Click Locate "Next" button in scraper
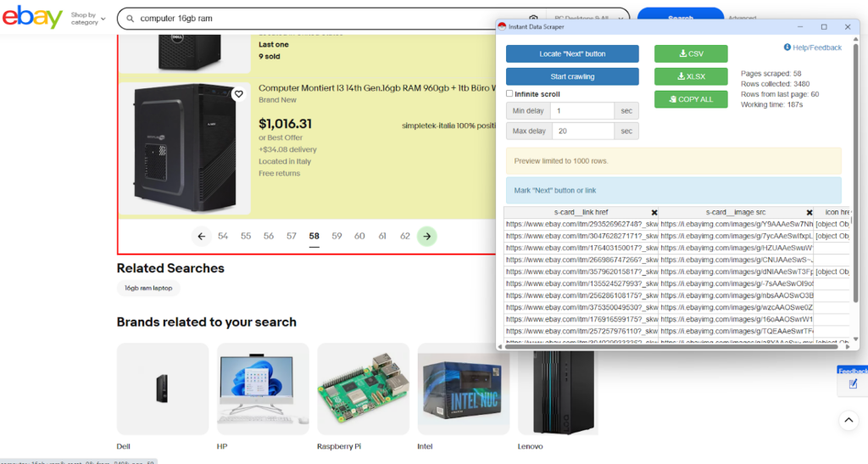Viewport: 868px width, 464px height. click(572, 53)
